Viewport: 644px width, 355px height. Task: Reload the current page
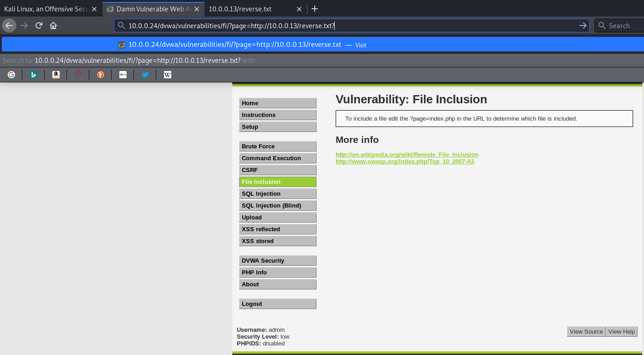(39, 25)
